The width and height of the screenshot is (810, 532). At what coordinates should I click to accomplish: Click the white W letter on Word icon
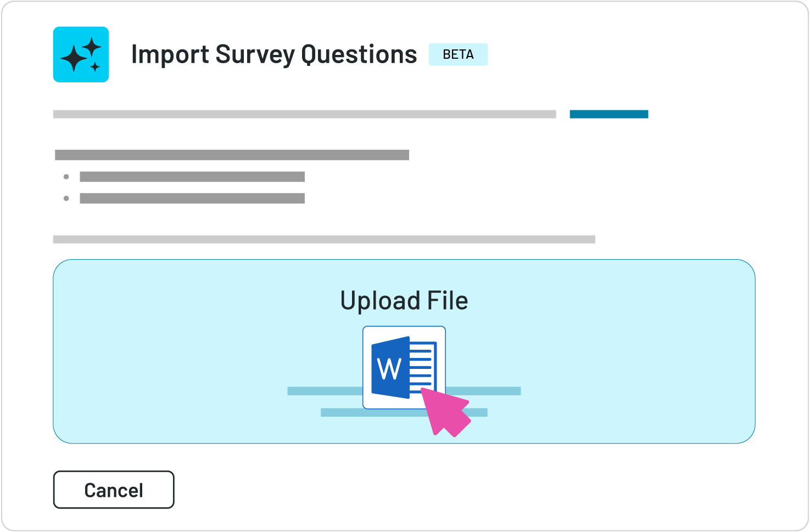click(389, 368)
